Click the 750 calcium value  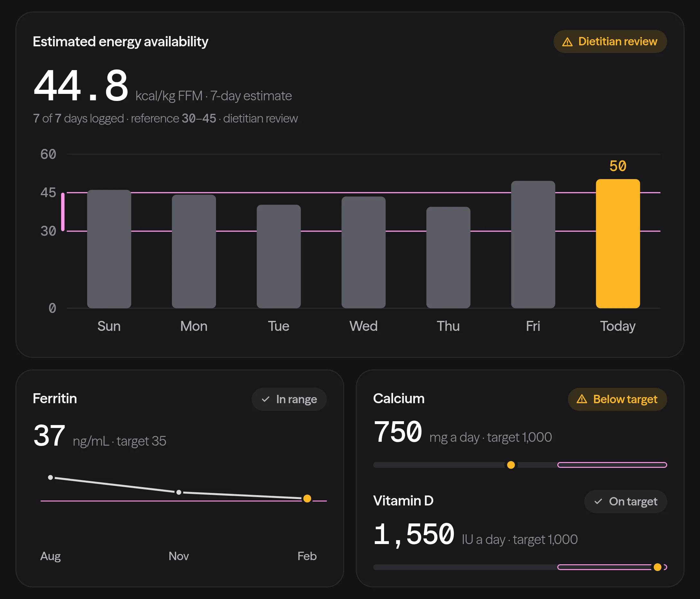pos(398,432)
